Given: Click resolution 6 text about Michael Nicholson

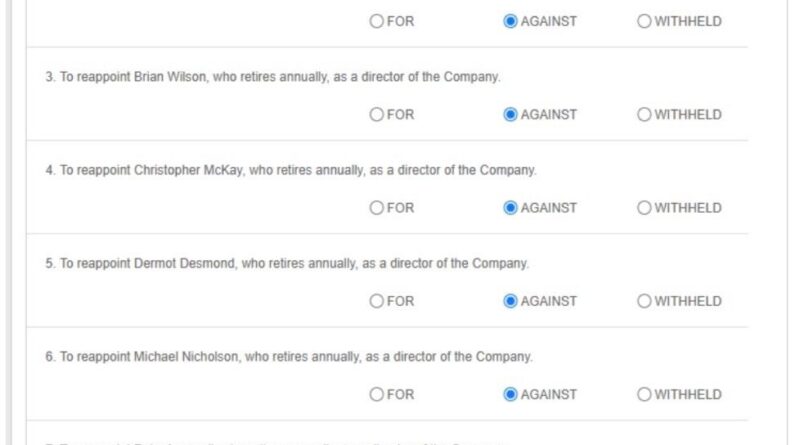Looking at the screenshot, I should pos(288,357).
